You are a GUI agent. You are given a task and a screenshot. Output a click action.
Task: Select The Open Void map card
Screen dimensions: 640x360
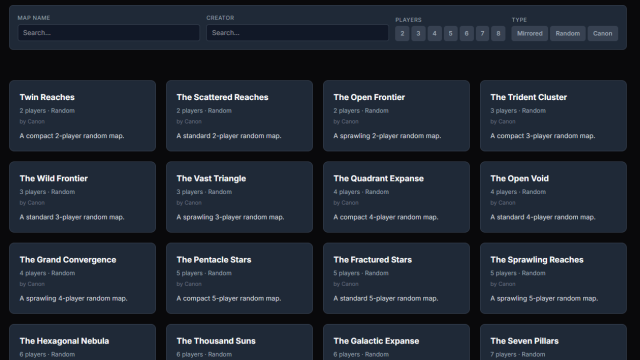pyautogui.click(x=553, y=197)
